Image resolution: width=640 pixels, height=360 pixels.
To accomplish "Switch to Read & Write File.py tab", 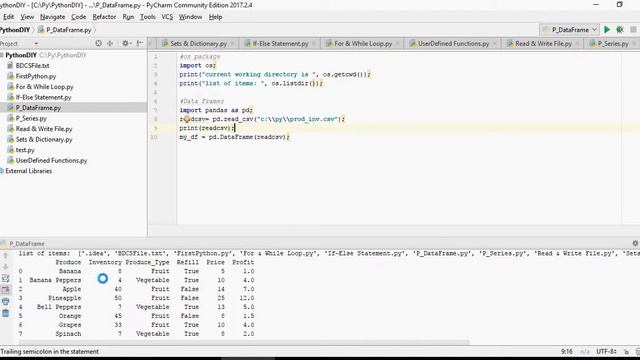I will coord(543,44).
